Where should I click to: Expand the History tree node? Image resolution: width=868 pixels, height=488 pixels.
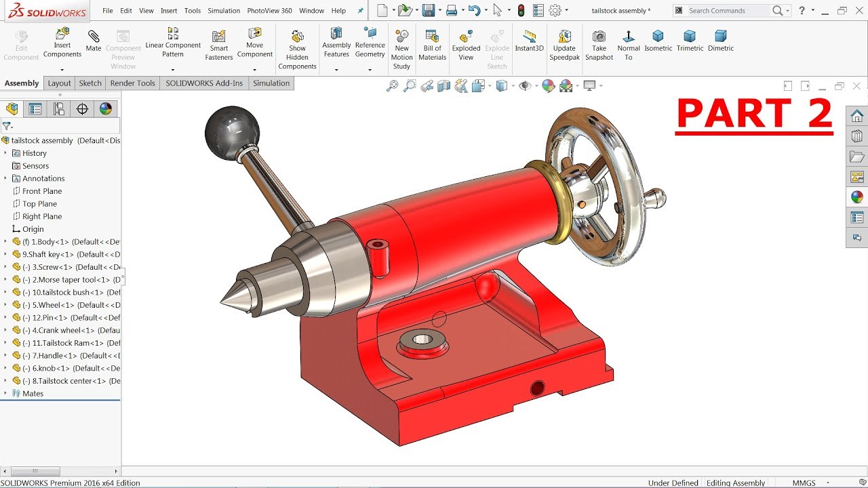coord(5,153)
